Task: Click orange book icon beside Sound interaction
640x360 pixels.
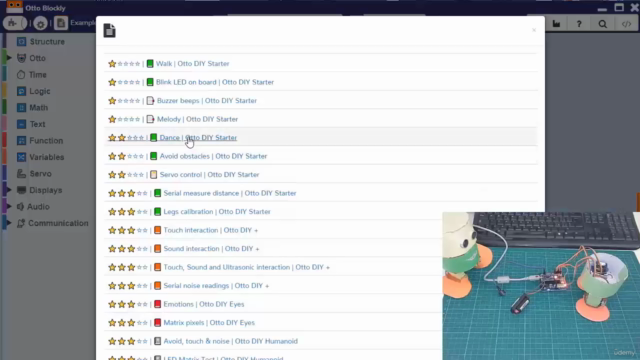Action: (x=158, y=249)
